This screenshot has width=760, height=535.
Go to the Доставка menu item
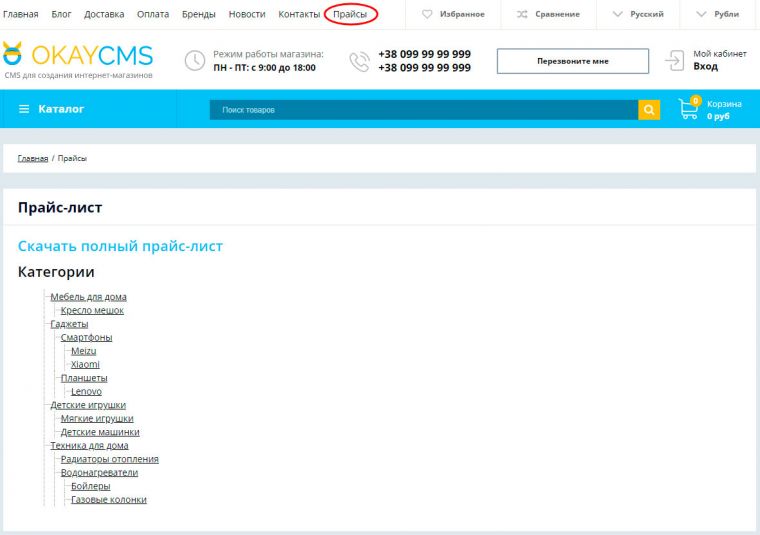(x=104, y=14)
